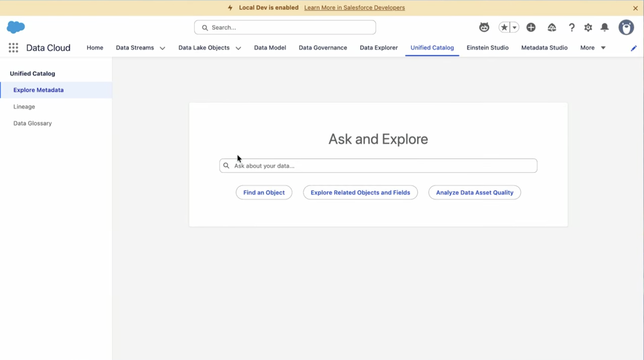Open the Notifications bell
This screenshot has width=644, height=360.
(x=604, y=27)
